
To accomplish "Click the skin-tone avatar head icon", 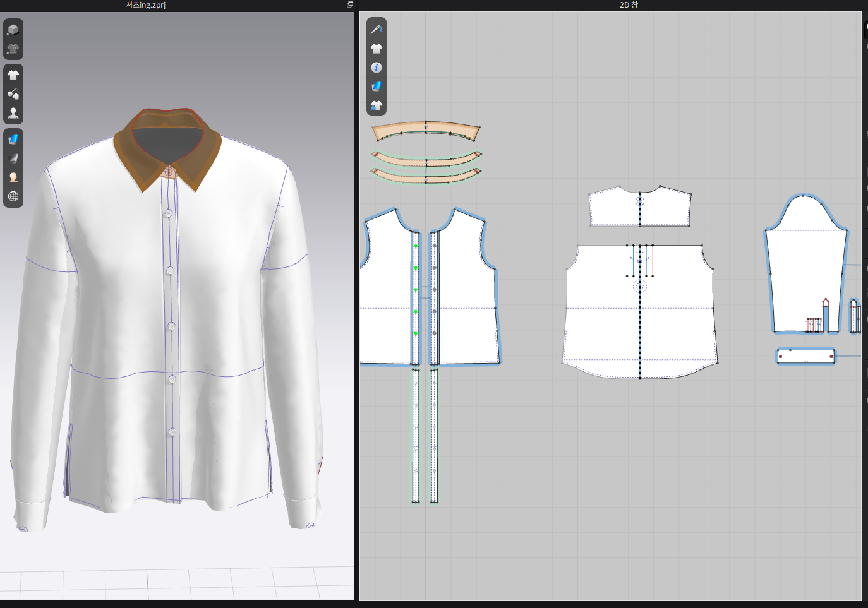I will [13, 177].
